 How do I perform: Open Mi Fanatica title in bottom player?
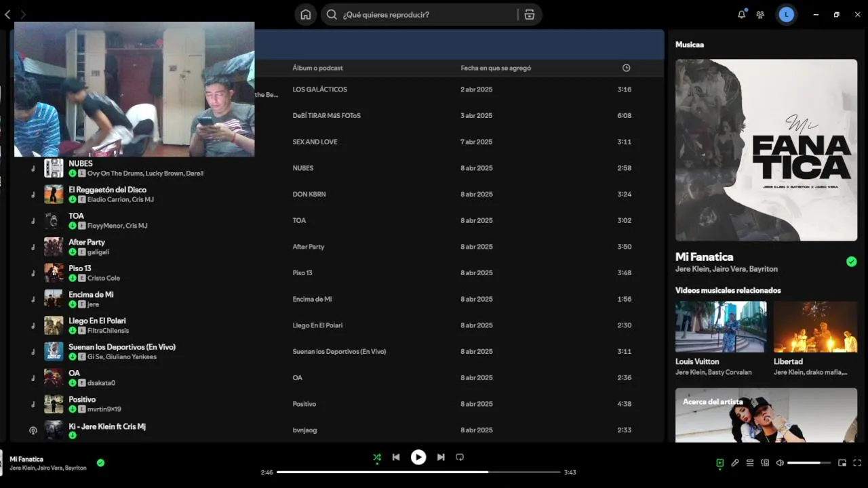pos(26,459)
